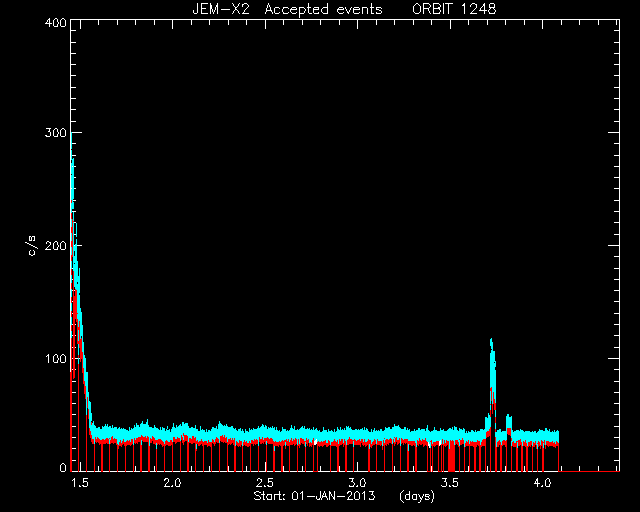Click the 2.5 tick label on x-axis
Image resolution: width=640 pixels, height=512 pixels.
tap(265, 483)
